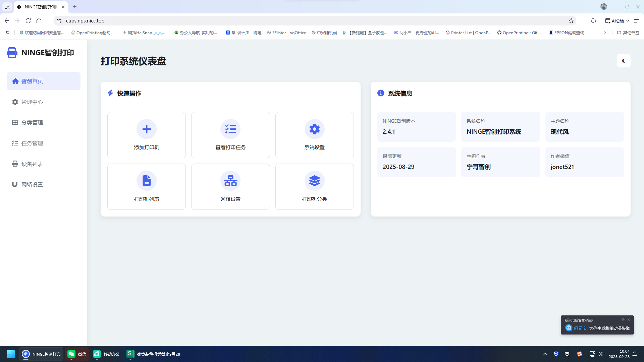Open the EPSON驱动查询 bookmark
The image size is (644, 362).
click(x=567, y=33)
